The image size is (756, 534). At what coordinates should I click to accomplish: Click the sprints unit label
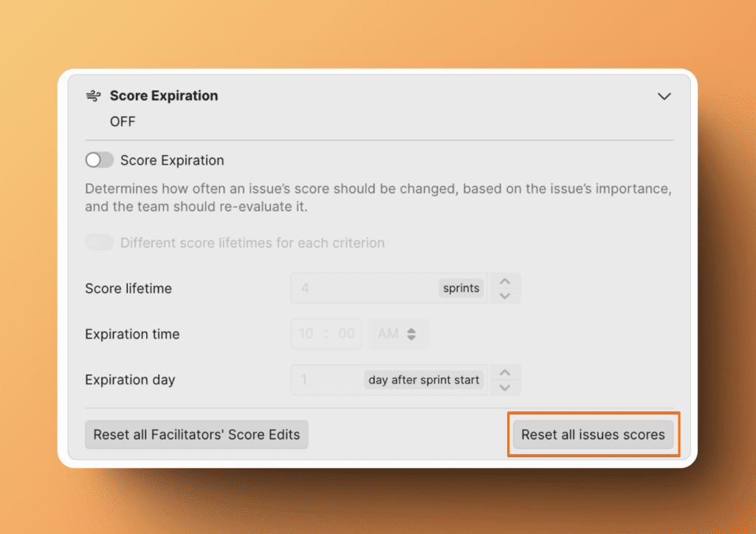tap(461, 288)
